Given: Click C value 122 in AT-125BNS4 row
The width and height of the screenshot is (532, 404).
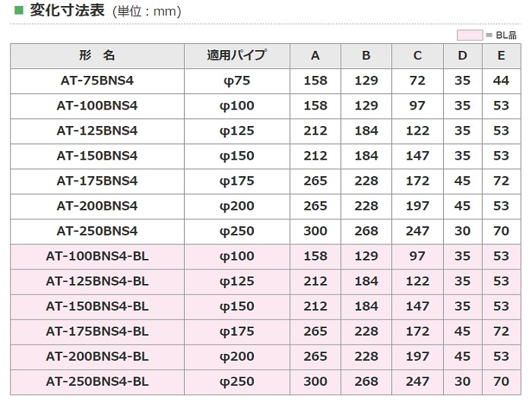Looking at the screenshot, I should [x=418, y=131].
